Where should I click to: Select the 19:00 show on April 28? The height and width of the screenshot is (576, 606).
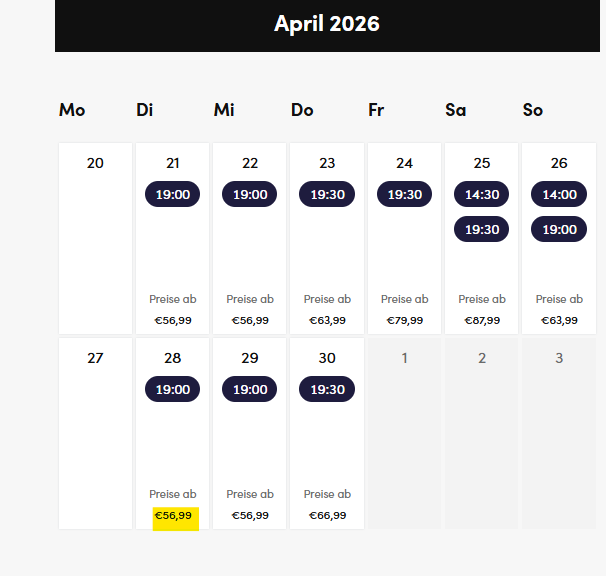(172, 389)
